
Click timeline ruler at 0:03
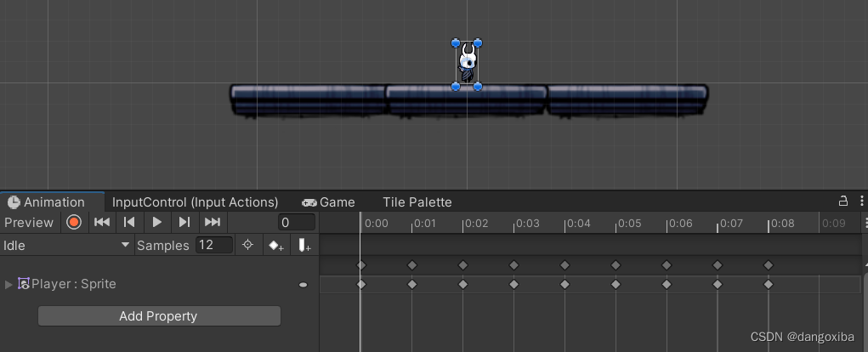click(x=528, y=224)
